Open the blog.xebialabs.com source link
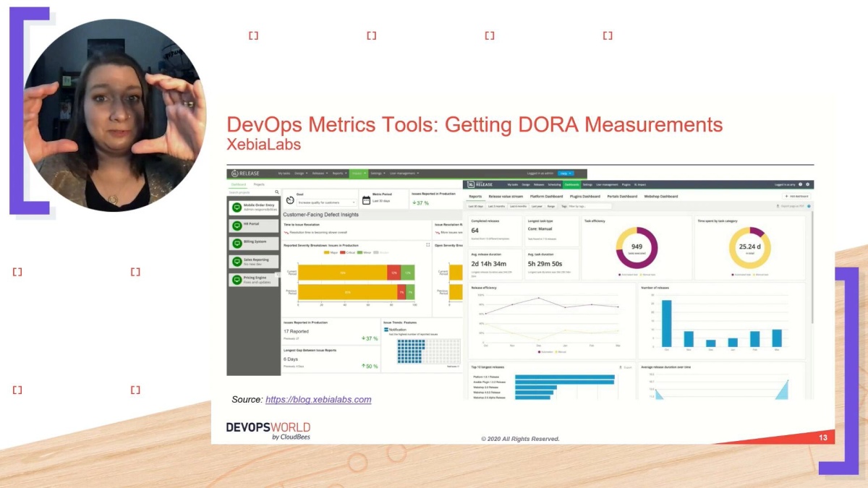868x488 pixels. click(318, 399)
